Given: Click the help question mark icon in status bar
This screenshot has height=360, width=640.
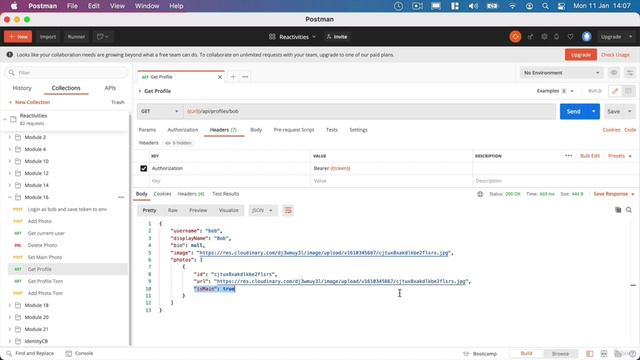Looking at the screenshot, I should (633, 354).
